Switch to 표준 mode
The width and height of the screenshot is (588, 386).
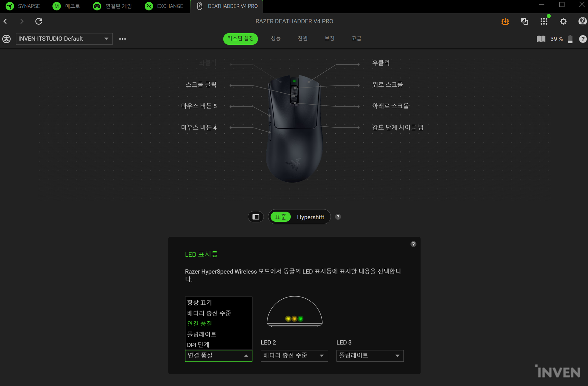point(280,217)
